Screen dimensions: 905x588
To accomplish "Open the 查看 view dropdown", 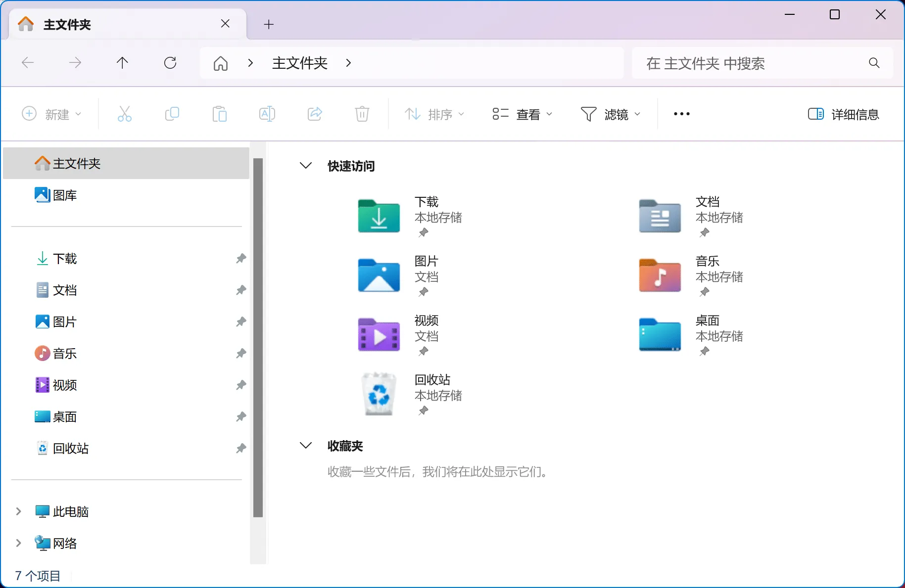I will 522,114.
